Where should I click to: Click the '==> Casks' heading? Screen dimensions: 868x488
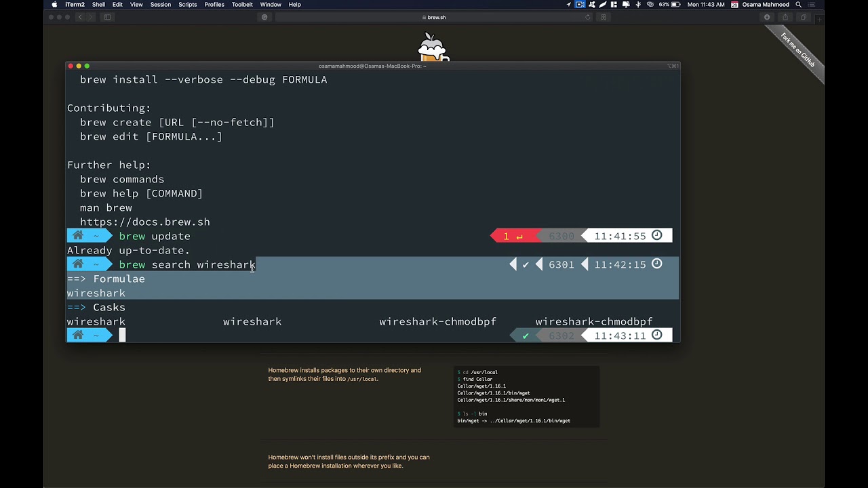(x=96, y=308)
